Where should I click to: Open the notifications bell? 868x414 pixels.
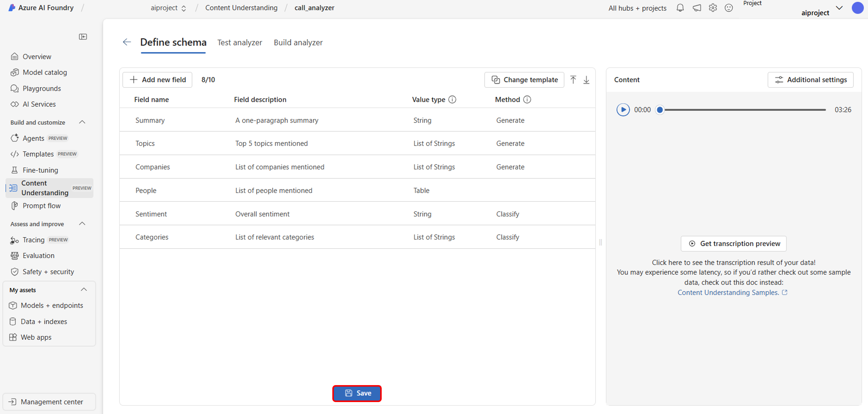click(680, 8)
